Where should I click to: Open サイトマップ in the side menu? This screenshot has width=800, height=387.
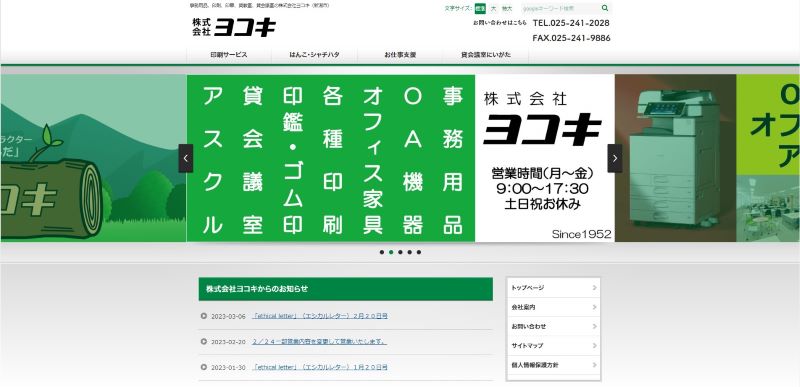(554, 346)
